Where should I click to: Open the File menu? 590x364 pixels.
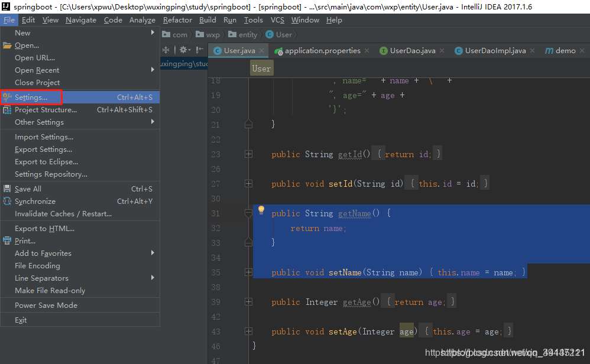coord(9,20)
